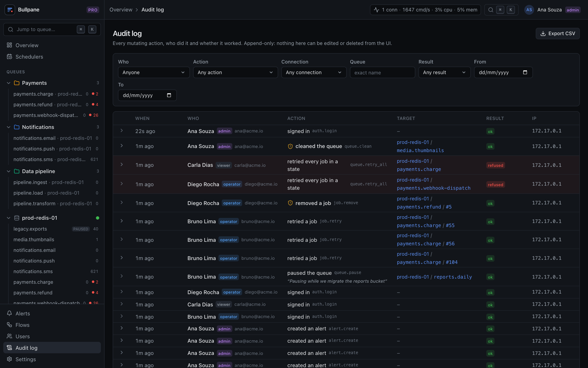Click the Overview grid icon in sidebar
Image resolution: width=588 pixels, height=368 pixels.
click(x=10, y=45)
